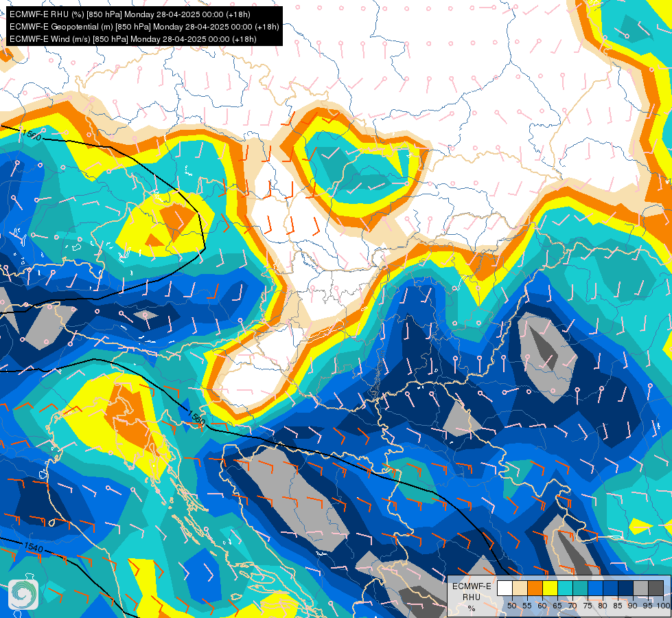Select the Wind (m/s) 850 hPa header line

[133, 39]
